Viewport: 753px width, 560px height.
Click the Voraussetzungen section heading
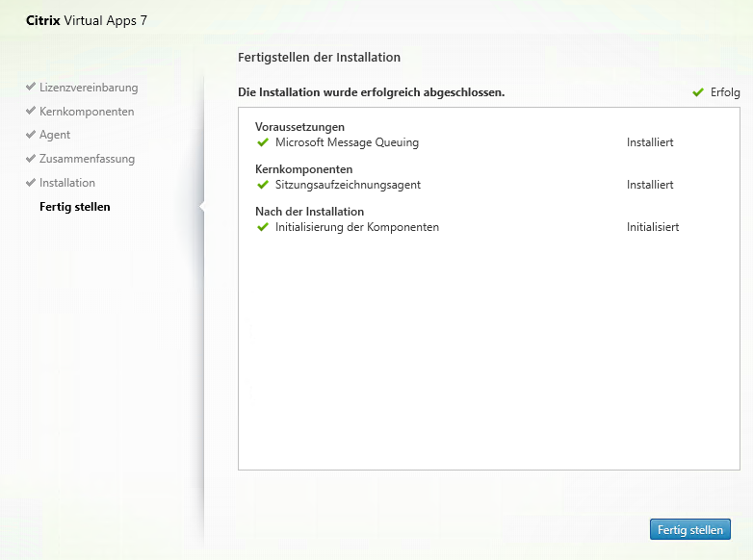point(299,127)
